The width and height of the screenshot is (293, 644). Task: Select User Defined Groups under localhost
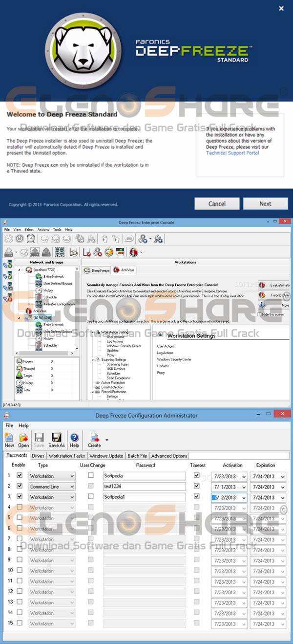point(58,284)
